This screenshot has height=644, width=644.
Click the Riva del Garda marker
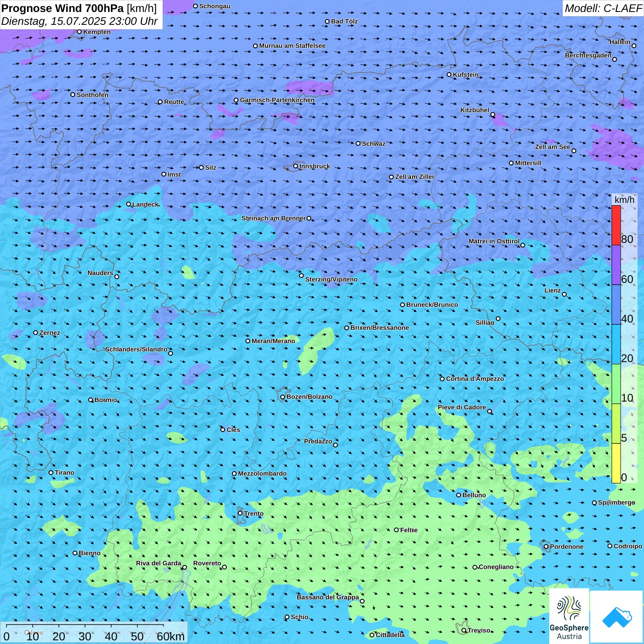coord(185,567)
